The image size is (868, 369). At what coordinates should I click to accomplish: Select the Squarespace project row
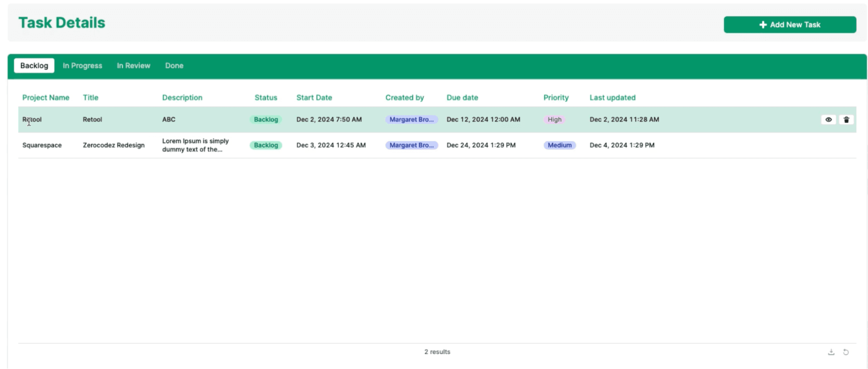coord(42,145)
